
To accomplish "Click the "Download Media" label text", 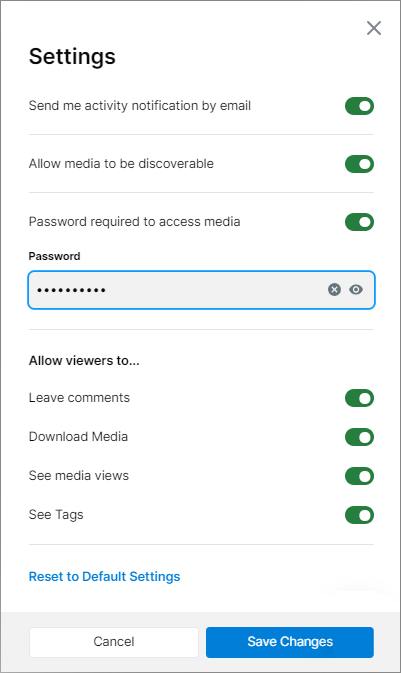I will (x=78, y=437).
